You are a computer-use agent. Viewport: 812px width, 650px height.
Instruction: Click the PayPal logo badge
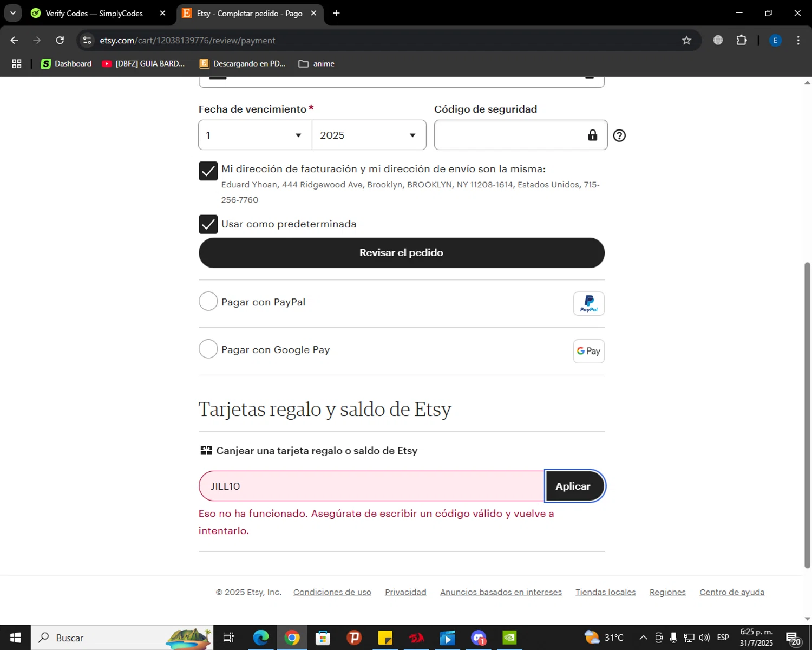click(x=589, y=304)
